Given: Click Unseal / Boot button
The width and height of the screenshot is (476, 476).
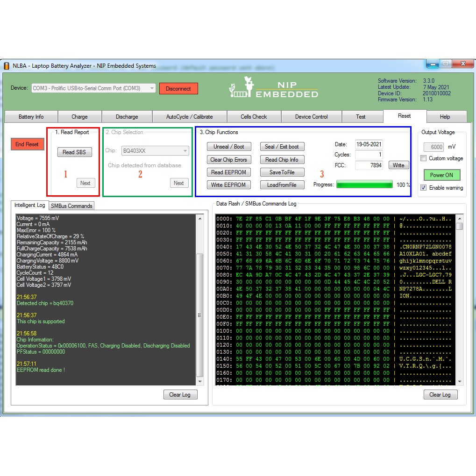Looking at the screenshot, I should pos(229,147).
